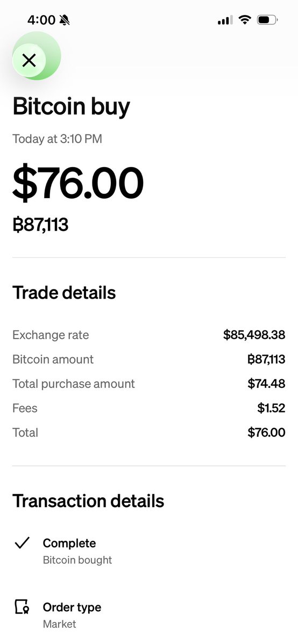This screenshot has width=298, height=644.
Task: Tap the large $76.00 amount
Action: (x=78, y=182)
